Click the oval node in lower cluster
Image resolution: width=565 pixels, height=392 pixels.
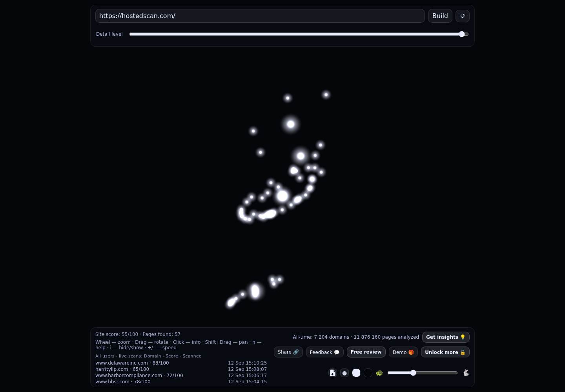[255, 291]
